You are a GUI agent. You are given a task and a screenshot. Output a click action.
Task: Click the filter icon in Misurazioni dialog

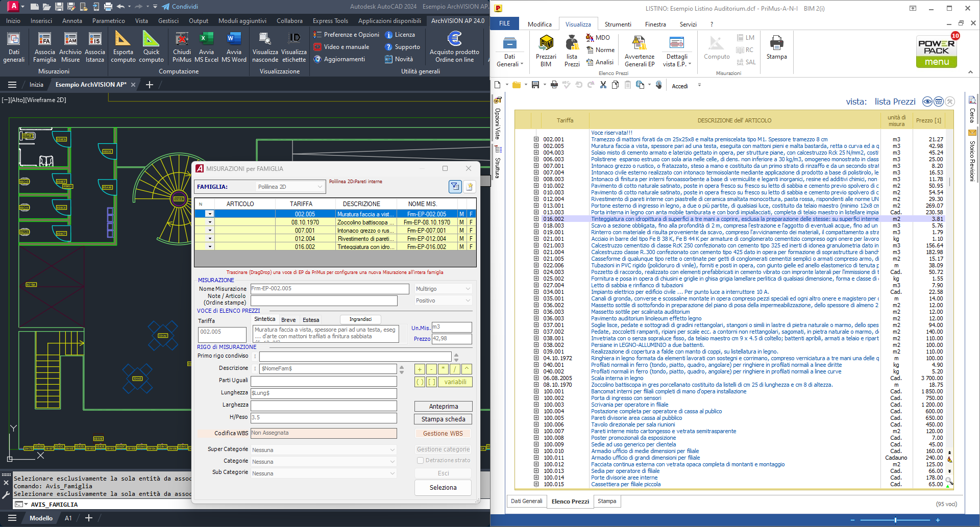point(455,187)
